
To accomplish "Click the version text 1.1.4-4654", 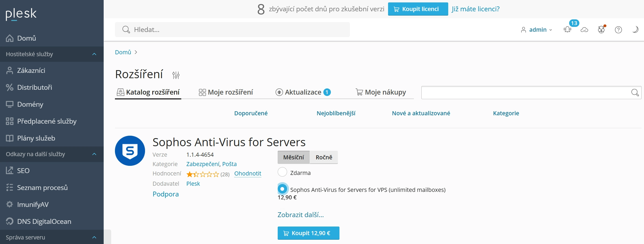I will (x=200, y=155).
